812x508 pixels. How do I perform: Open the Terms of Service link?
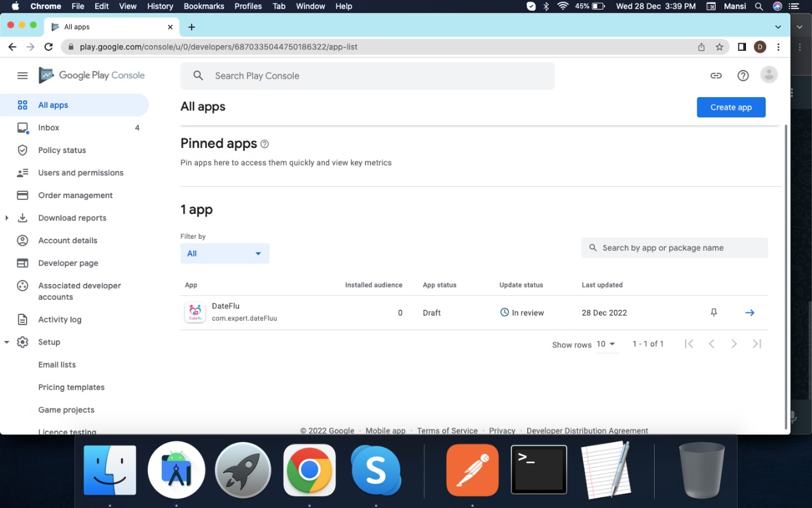click(x=447, y=431)
